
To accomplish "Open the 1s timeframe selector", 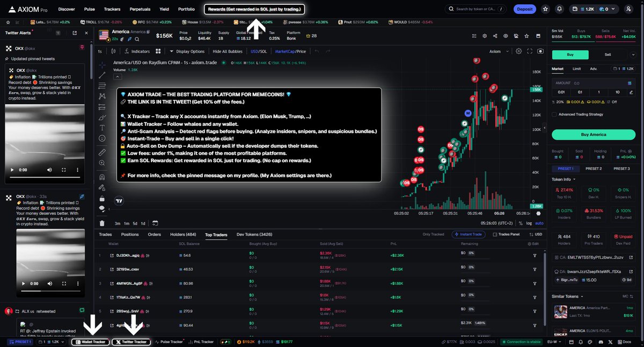I will tap(100, 52).
